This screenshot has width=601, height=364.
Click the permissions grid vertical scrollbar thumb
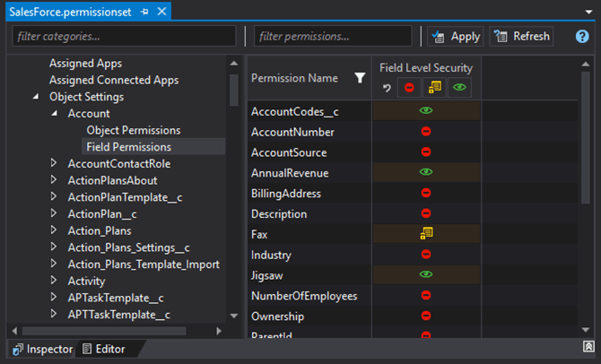(x=585, y=138)
